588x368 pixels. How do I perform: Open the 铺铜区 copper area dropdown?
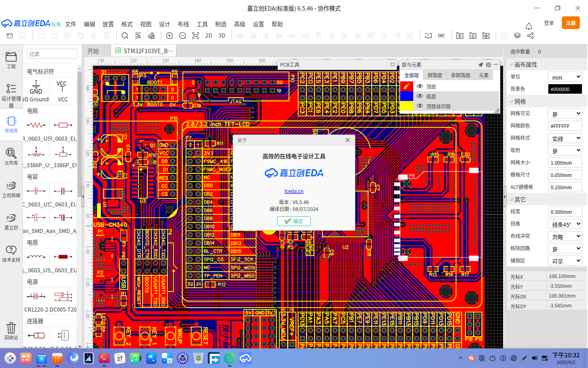click(x=565, y=261)
